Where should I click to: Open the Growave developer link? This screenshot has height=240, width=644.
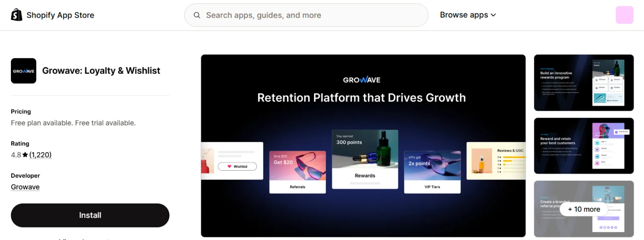coord(25,187)
